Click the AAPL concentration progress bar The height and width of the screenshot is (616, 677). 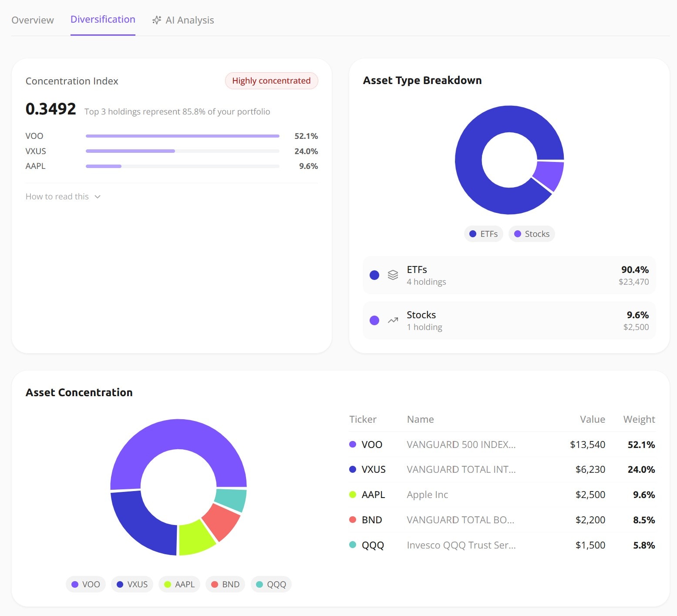[182, 166]
